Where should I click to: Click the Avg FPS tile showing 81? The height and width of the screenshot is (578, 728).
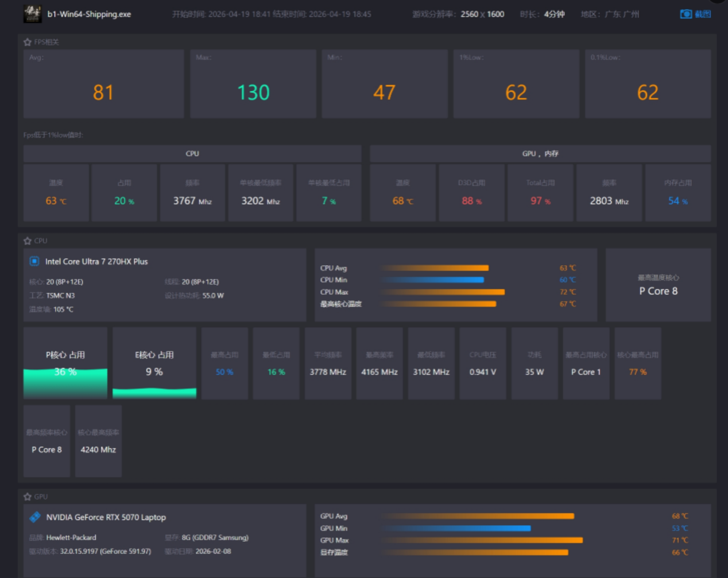click(x=103, y=84)
